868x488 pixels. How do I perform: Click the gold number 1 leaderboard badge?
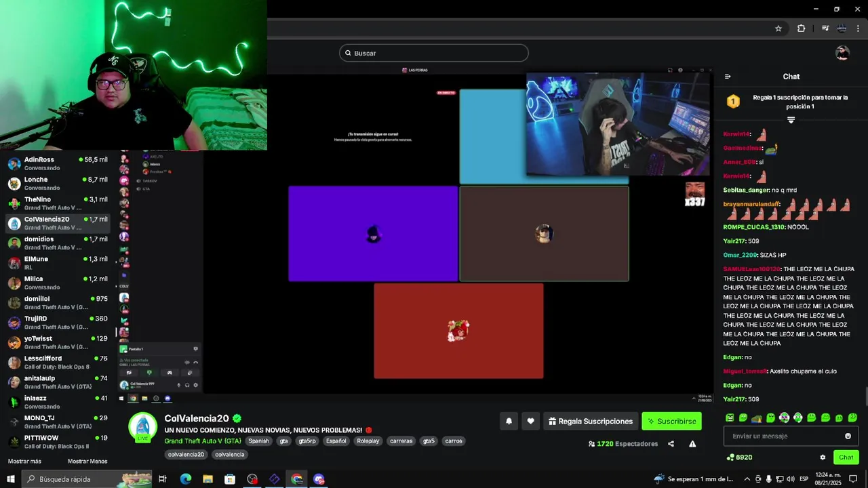(x=733, y=102)
